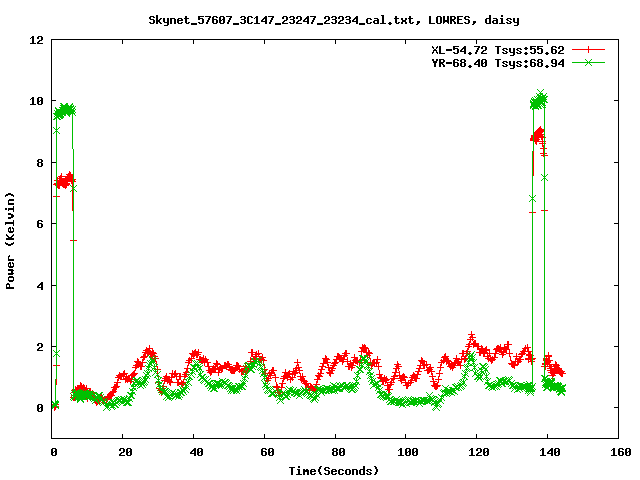Click x-axis tick label 60
This screenshot has width=640, height=480.
coord(267,452)
